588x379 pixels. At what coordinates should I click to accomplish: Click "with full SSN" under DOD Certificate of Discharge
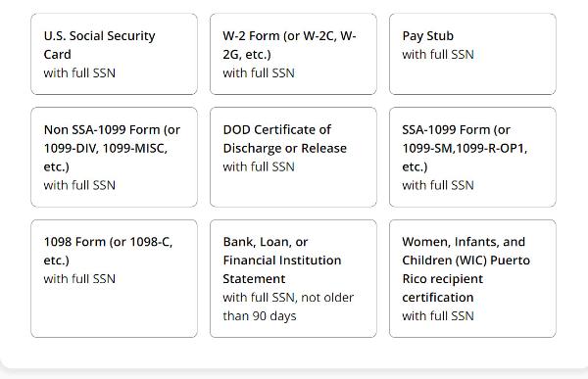[259, 166]
